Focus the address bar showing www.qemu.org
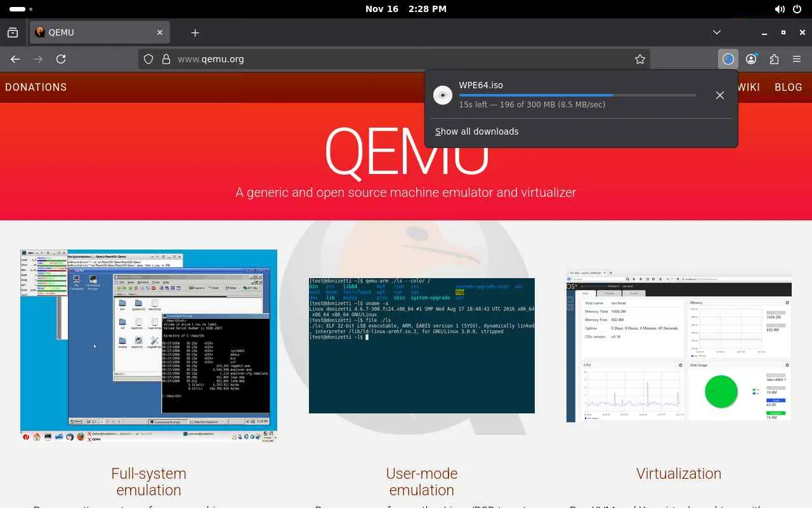The width and height of the screenshot is (812, 508). coord(395,59)
